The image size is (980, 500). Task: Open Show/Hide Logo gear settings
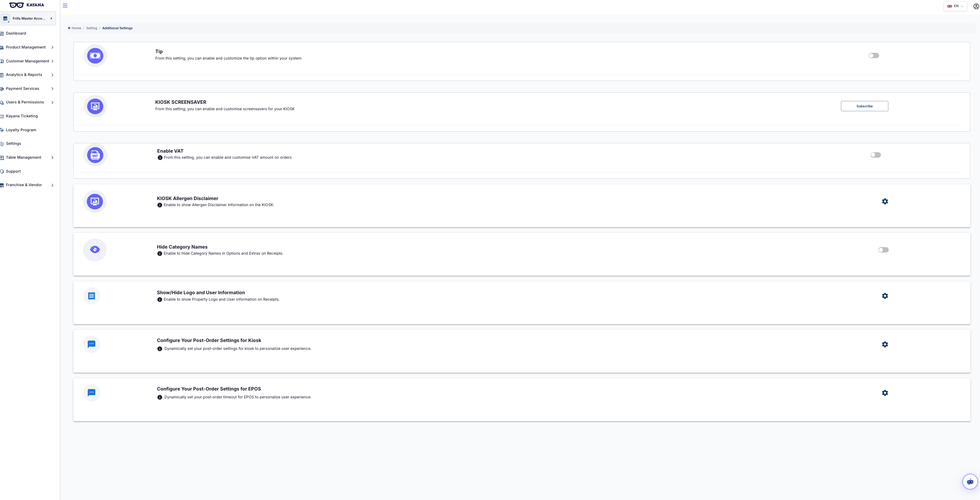pyautogui.click(x=885, y=296)
